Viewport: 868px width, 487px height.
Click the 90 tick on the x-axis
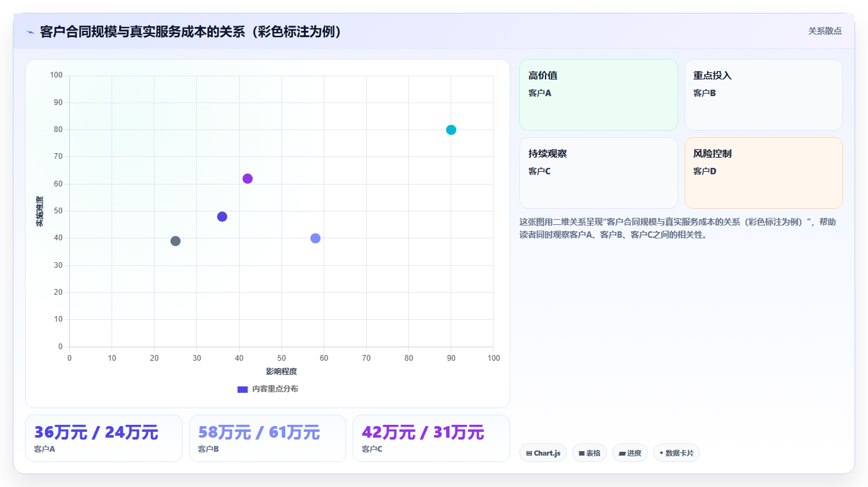(x=451, y=358)
